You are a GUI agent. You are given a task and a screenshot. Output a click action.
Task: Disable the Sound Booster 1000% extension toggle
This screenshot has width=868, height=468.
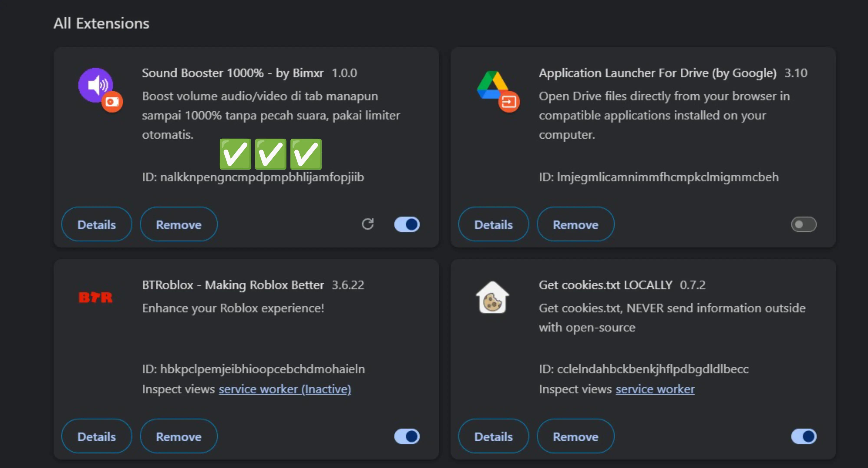407,225
